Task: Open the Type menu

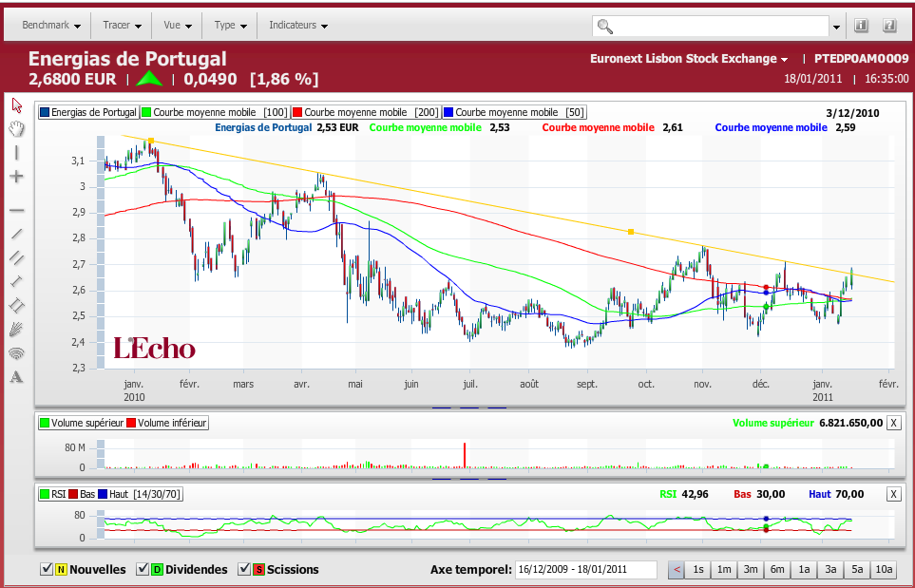Action: tap(231, 25)
